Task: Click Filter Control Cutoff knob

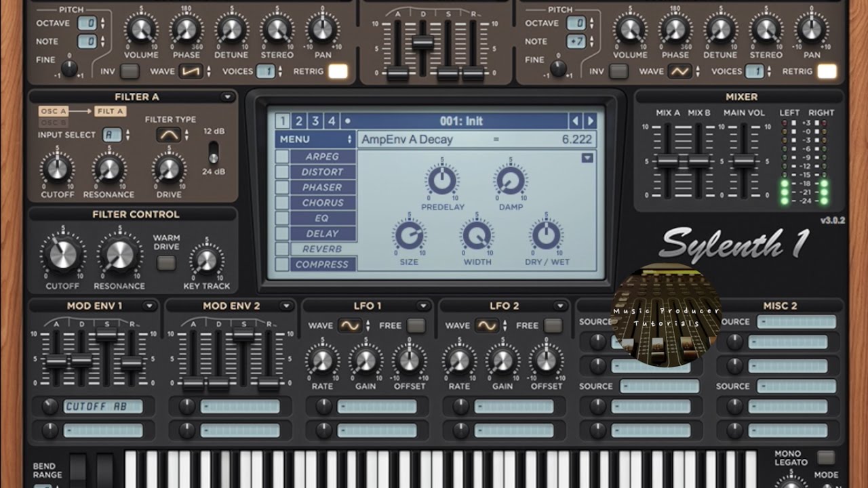Action: tap(62, 254)
